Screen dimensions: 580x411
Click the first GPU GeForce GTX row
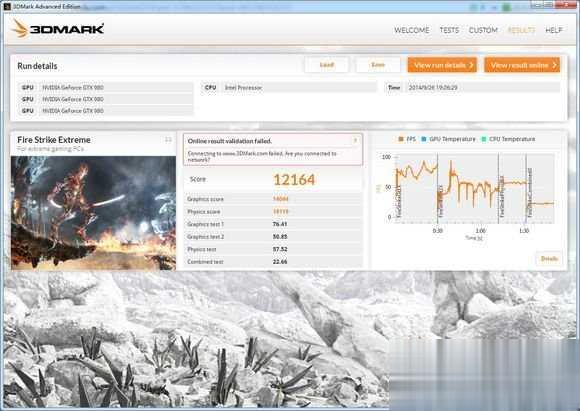click(x=106, y=88)
